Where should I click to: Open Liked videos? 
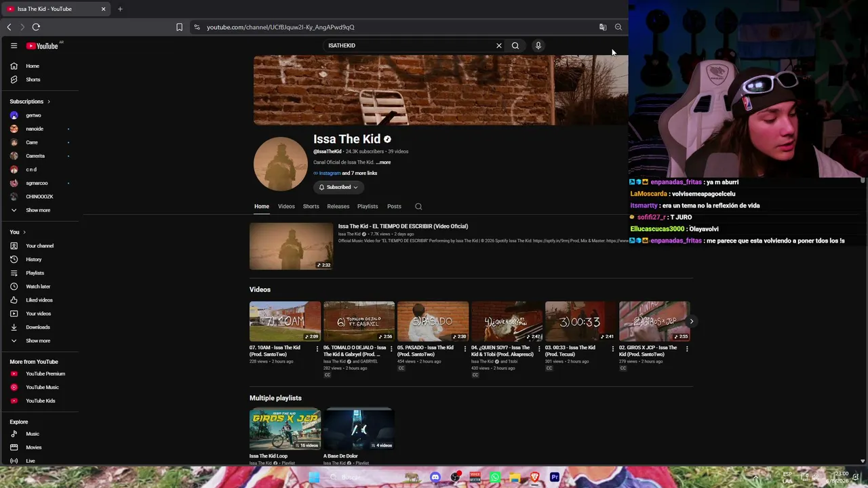[41, 300]
